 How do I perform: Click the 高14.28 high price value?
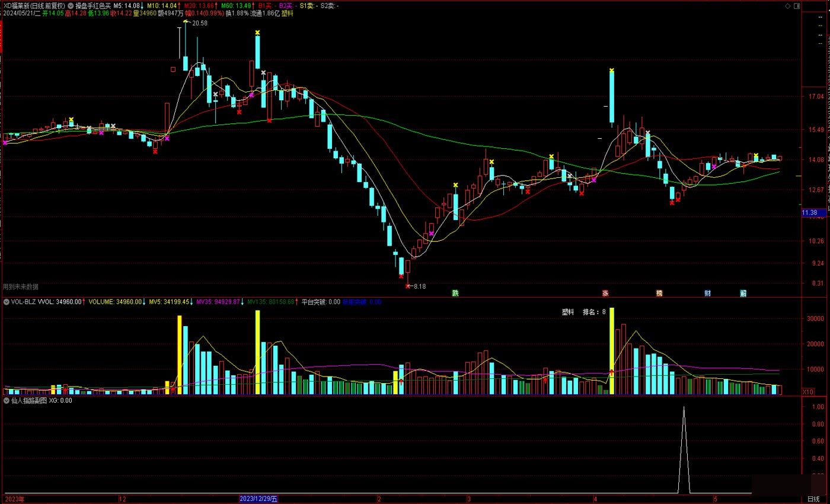[75, 13]
